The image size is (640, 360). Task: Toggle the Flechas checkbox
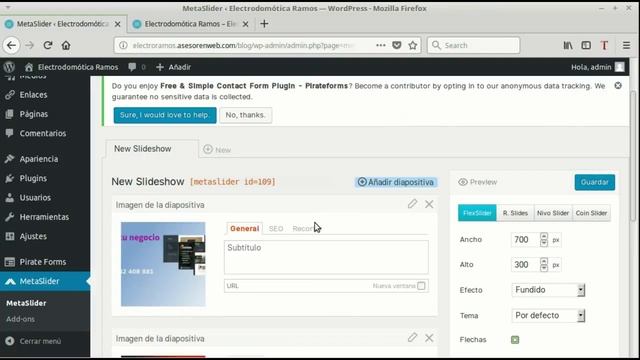(x=515, y=340)
